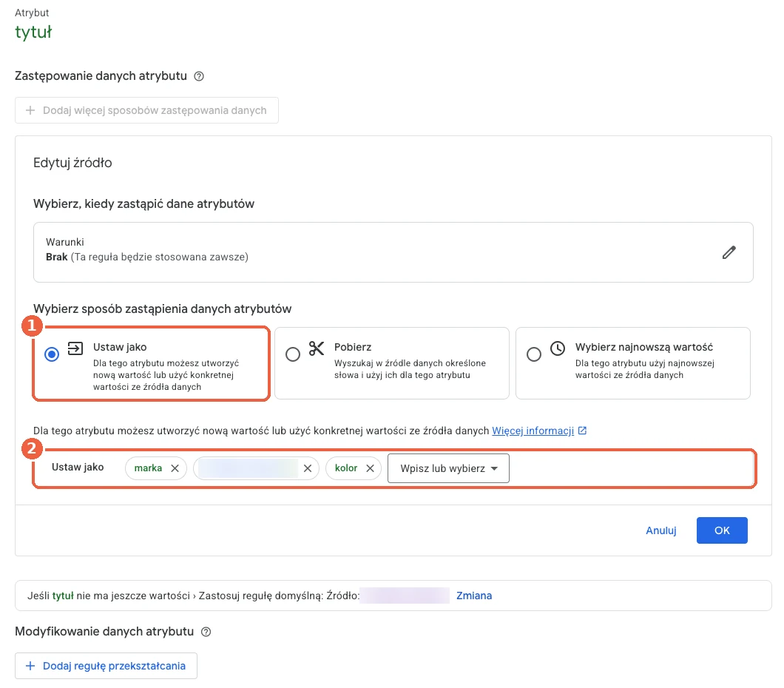Remove the marka chip with its X

click(x=175, y=468)
